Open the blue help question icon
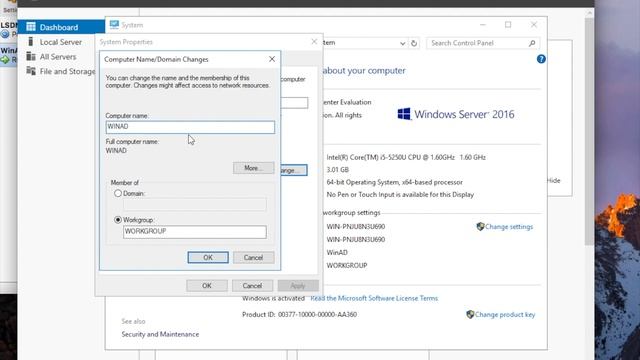This screenshot has width=640, height=360. click(541, 59)
